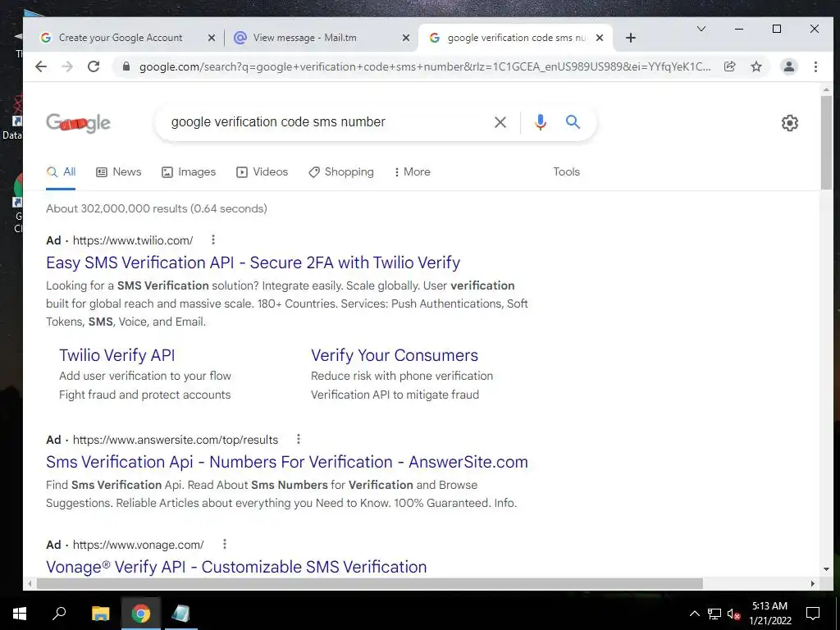This screenshot has width=840, height=630.
Task: Submit search using the magnifier icon
Action: tap(573, 122)
